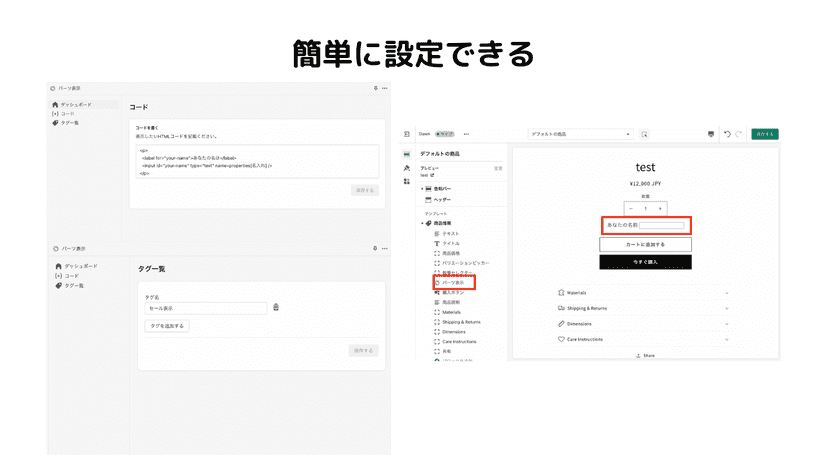This screenshot has width=828, height=466.
Task: Collapse the 商品情報 section
Action: coord(422,223)
